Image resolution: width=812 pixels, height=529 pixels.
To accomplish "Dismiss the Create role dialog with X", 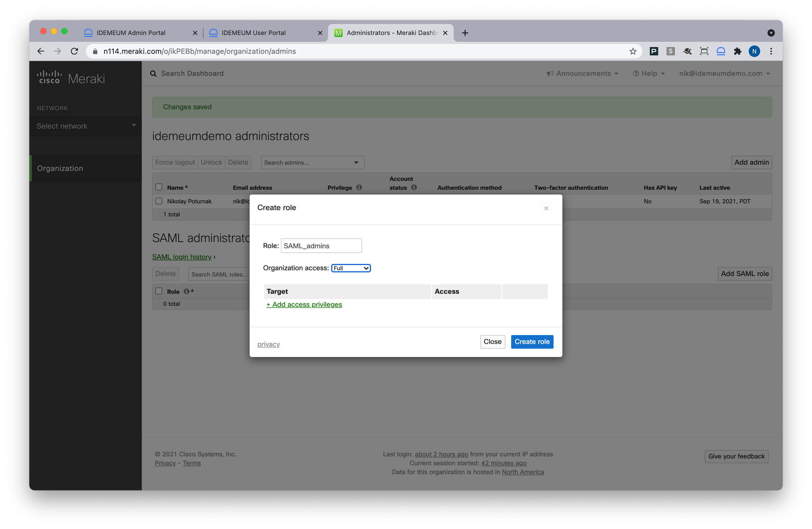I will (x=546, y=208).
